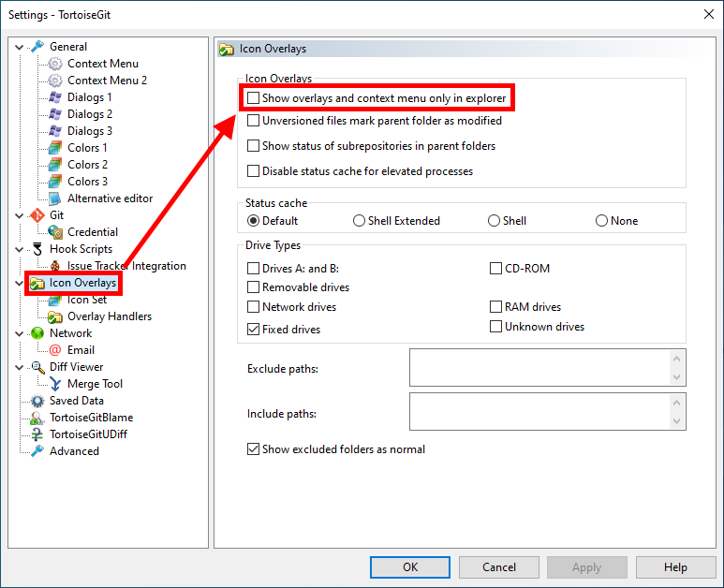
Task: Click the Dialogs 2 flag icon
Action: (55, 114)
